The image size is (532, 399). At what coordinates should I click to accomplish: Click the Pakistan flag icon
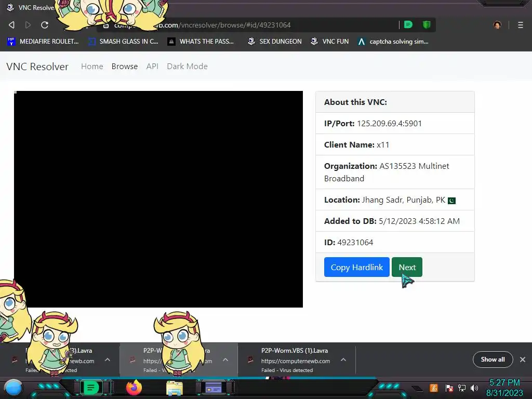pyautogui.click(x=451, y=201)
